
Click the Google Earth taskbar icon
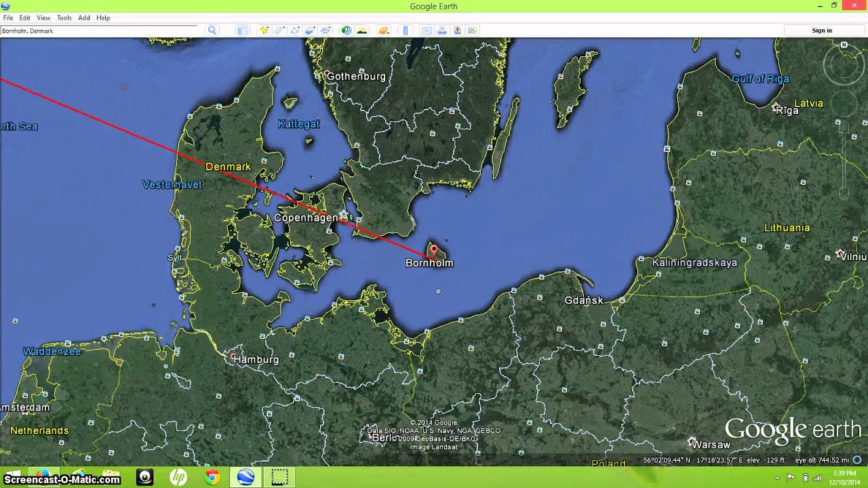coord(245,477)
